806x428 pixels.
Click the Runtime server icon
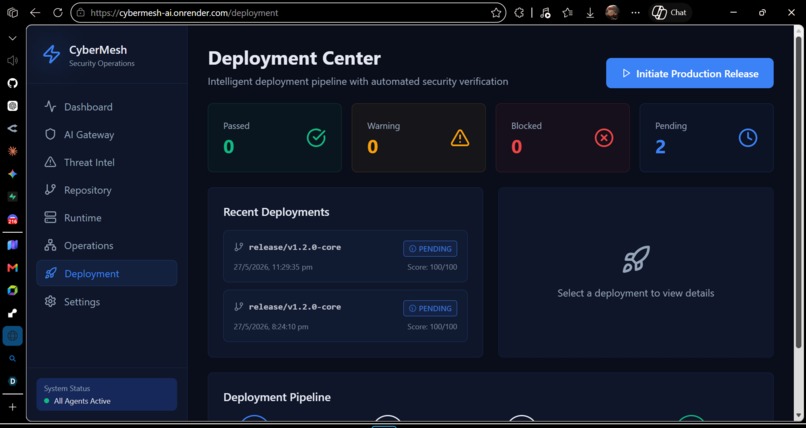tap(50, 217)
